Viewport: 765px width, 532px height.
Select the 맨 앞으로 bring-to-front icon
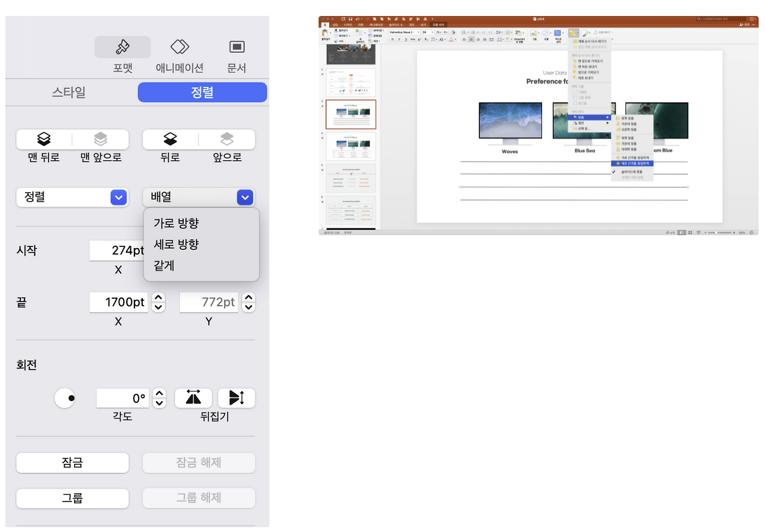click(100, 139)
